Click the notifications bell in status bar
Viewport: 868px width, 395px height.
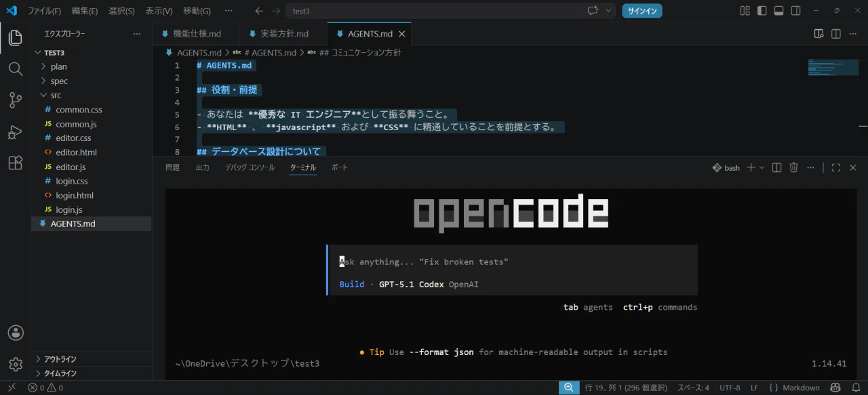click(x=855, y=388)
